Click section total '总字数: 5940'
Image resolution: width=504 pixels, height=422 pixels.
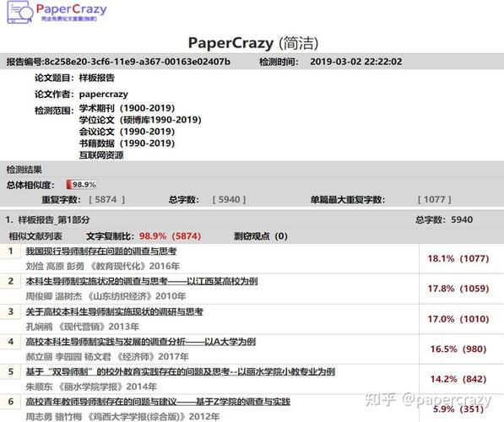444,219
